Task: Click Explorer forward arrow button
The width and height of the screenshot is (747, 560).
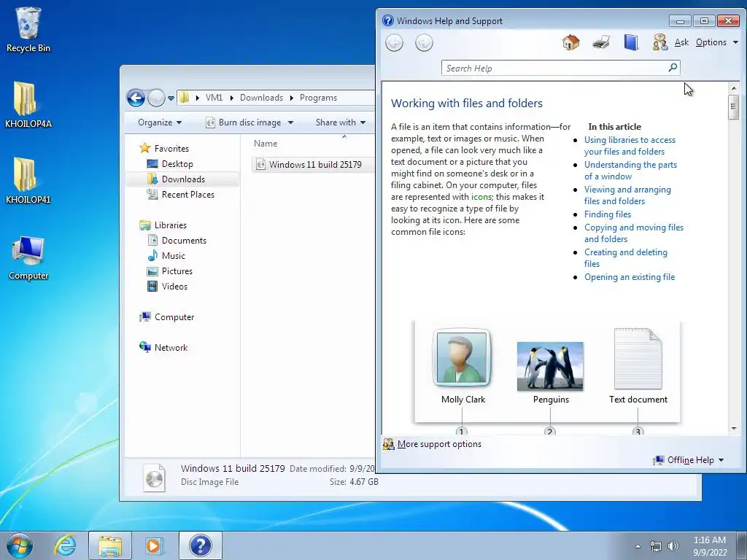Action: [x=155, y=98]
